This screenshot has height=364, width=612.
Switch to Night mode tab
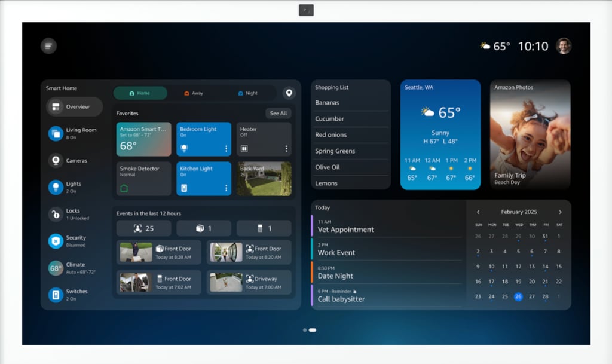coord(248,93)
